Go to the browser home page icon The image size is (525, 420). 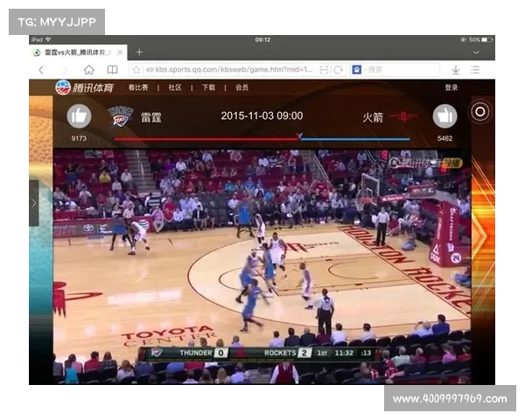[88, 69]
